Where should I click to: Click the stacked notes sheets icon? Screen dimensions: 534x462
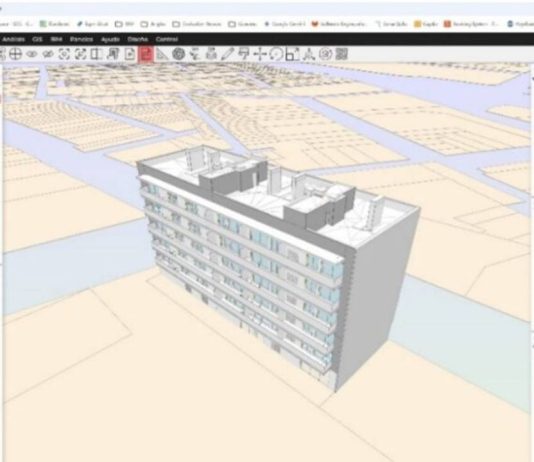point(113,54)
